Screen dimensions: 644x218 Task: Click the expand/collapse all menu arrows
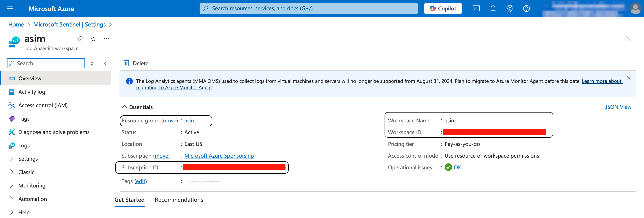92,64
